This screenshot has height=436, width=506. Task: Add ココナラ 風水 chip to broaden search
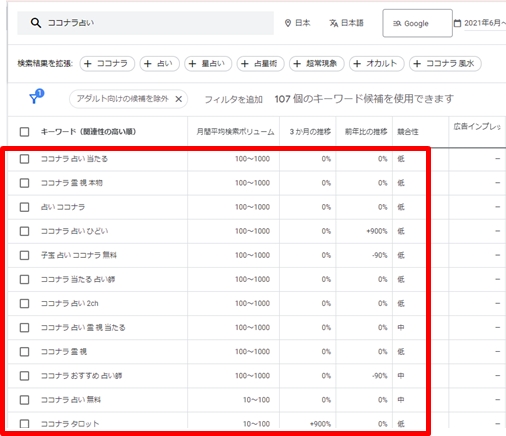tap(445, 63)
